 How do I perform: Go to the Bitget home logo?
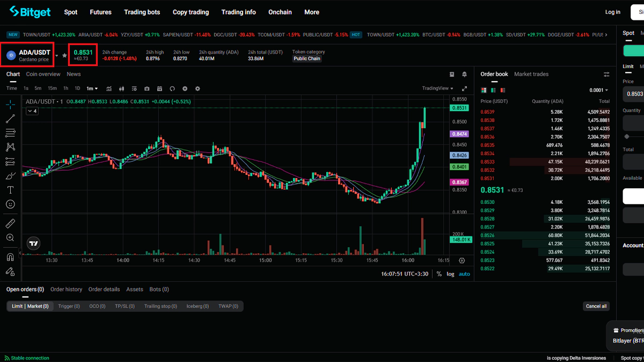pyautogui.click(x=30, y=11)
